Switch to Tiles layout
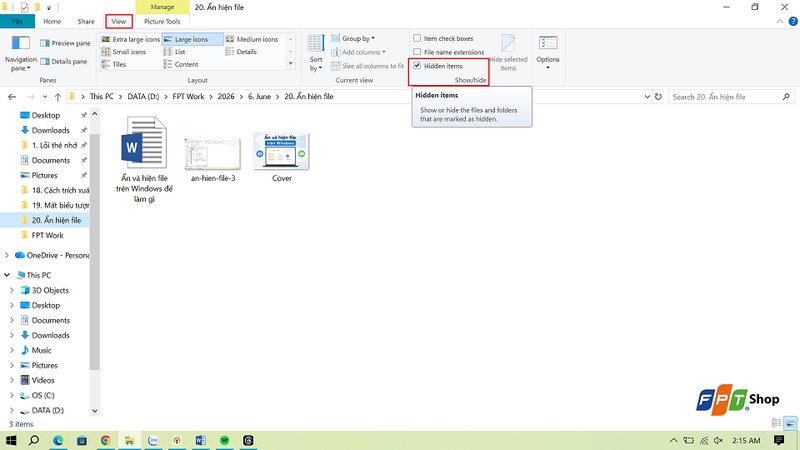This screenshot has height=450, width=800. pos(114,64)
